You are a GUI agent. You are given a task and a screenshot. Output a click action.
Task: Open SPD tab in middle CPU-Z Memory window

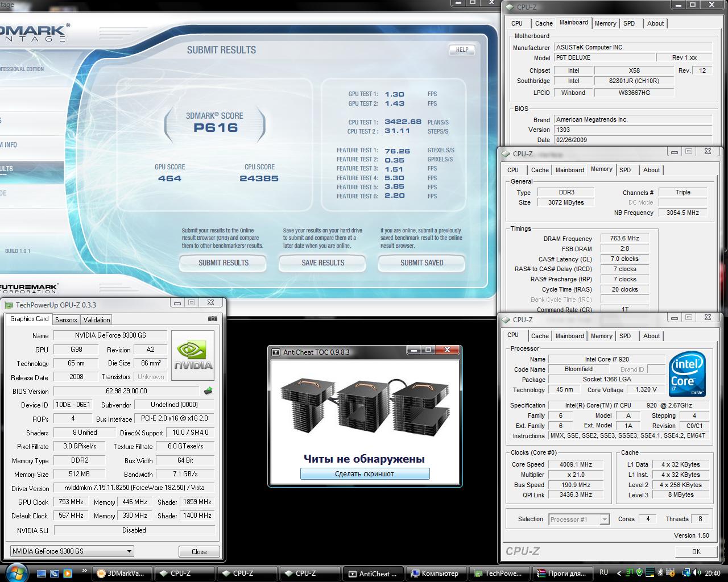(x=625, y=170)
